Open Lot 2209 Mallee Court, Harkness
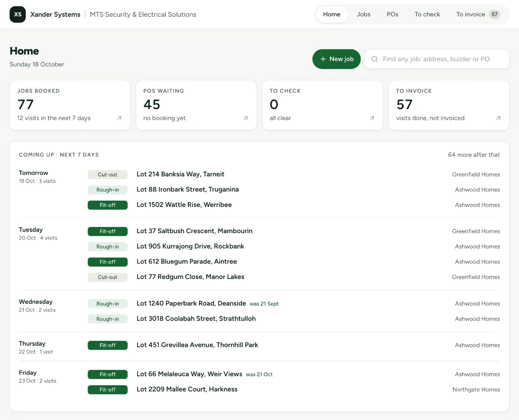This screenshot has height=420, width=519. pos(187,390)
